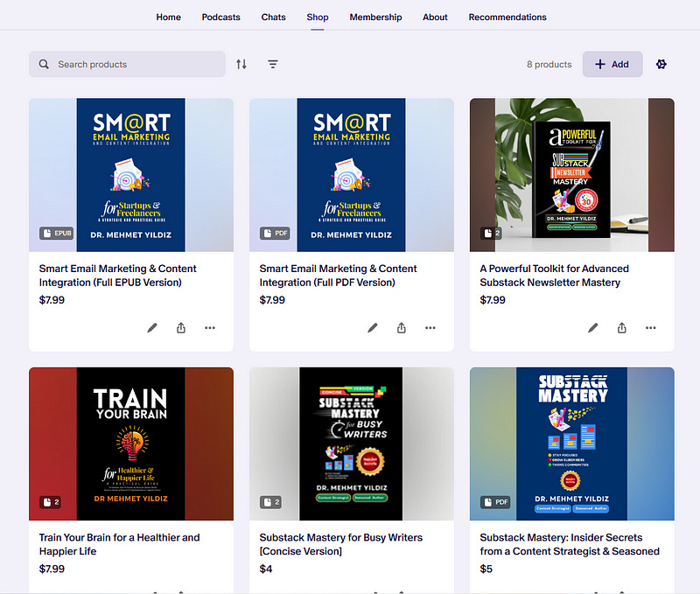Open the Podcasts tab
700x594 pixels.
click(221, 17)
